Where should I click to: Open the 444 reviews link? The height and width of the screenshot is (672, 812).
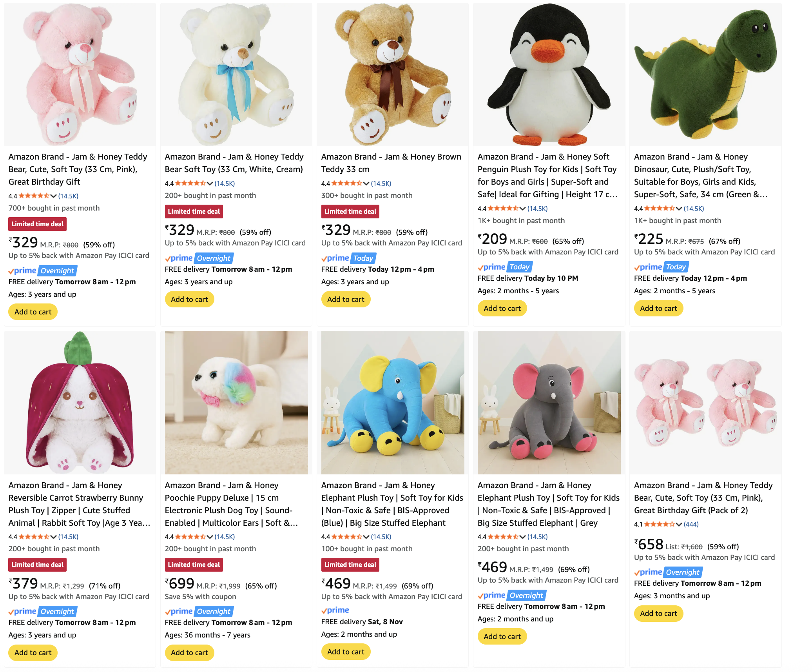[691, 524]
